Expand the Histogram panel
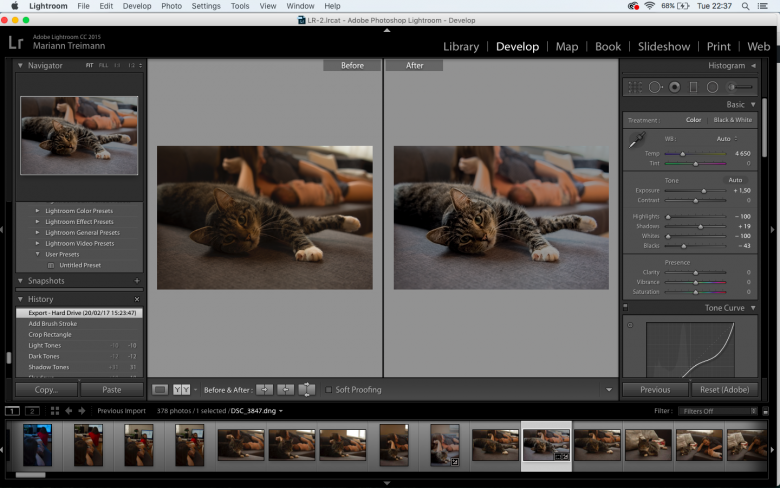 click(x=753, y=65)
